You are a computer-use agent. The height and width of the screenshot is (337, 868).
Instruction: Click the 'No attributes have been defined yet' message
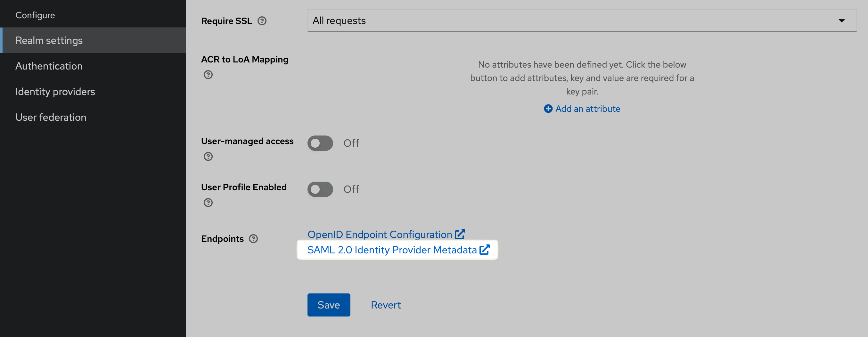pyautogui.click(x=582, y=78)
